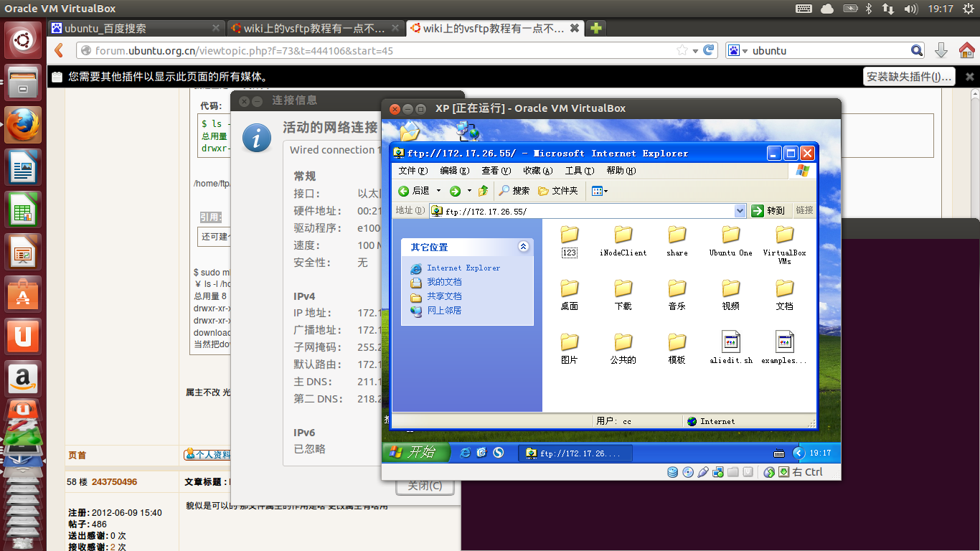980x551 pixels.
Task: Open the 工具(T) menu in IE
Action: (580, 171)
